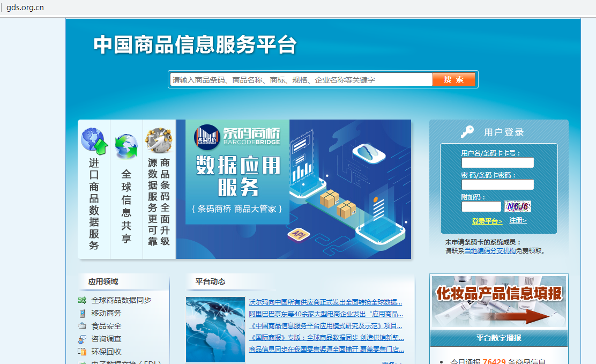This screenshot has width=596, height=364.
Task: Open 移动商务 menu item
Action: coord(106,314)
